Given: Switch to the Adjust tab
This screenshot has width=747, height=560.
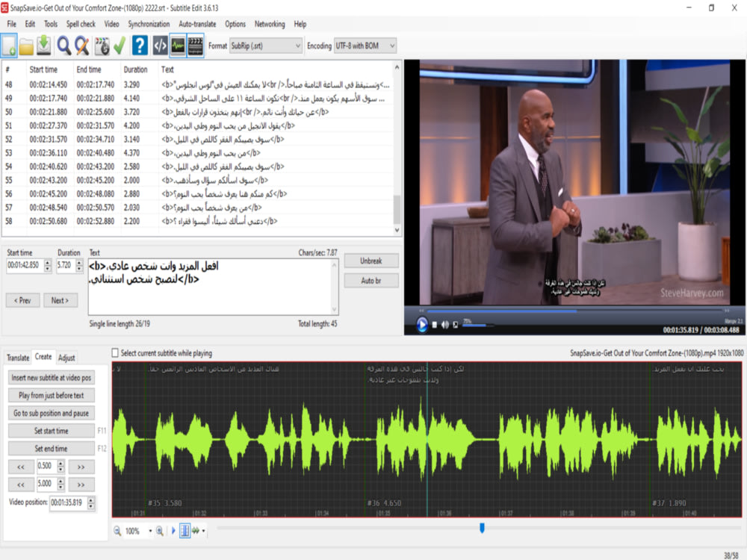Looking at the screenshot, I should click(x=66, y=358).
